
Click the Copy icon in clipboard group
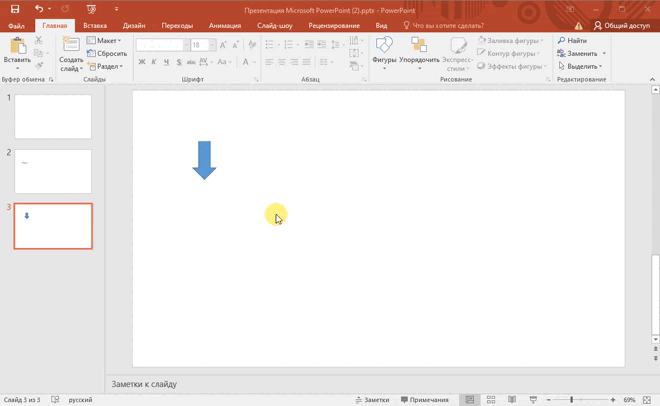click(x=38, y=53)
